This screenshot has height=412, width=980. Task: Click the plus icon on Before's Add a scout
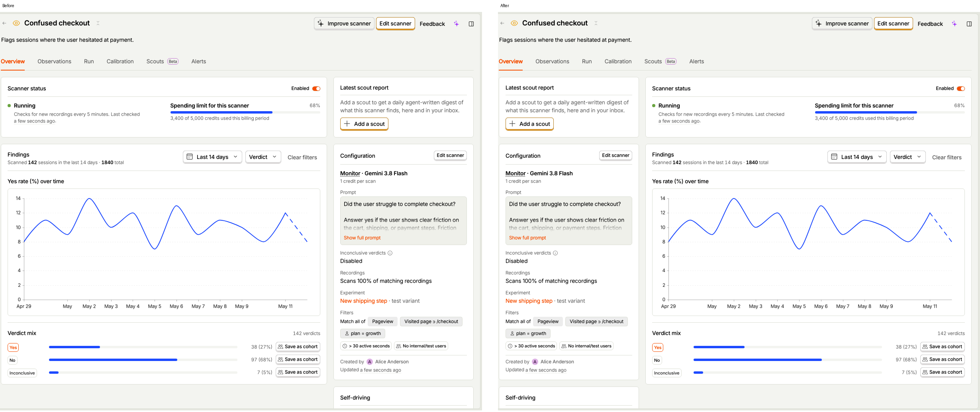(347, 124)
